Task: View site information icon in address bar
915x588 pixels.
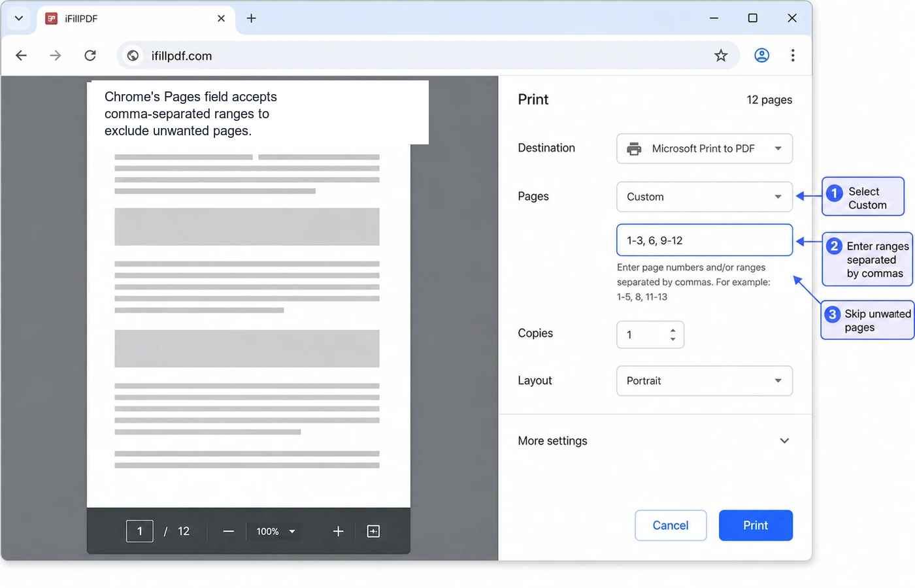Action: [x=133, y=56]
